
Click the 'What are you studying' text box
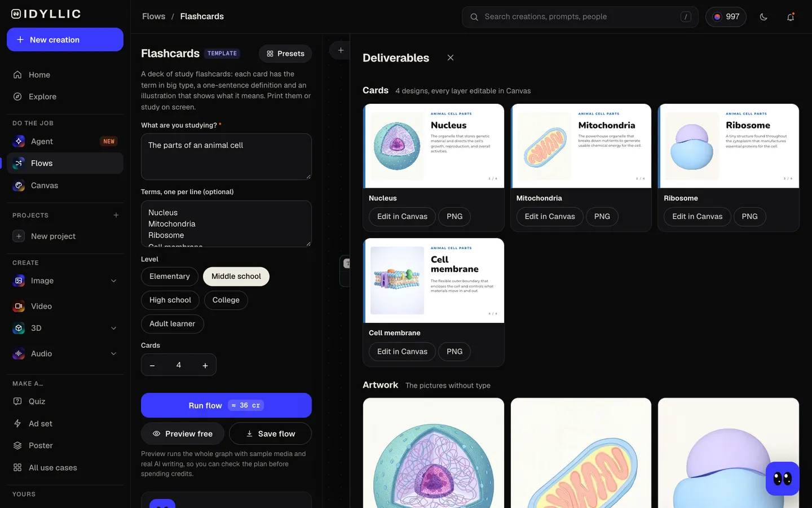tap(226, 156)
